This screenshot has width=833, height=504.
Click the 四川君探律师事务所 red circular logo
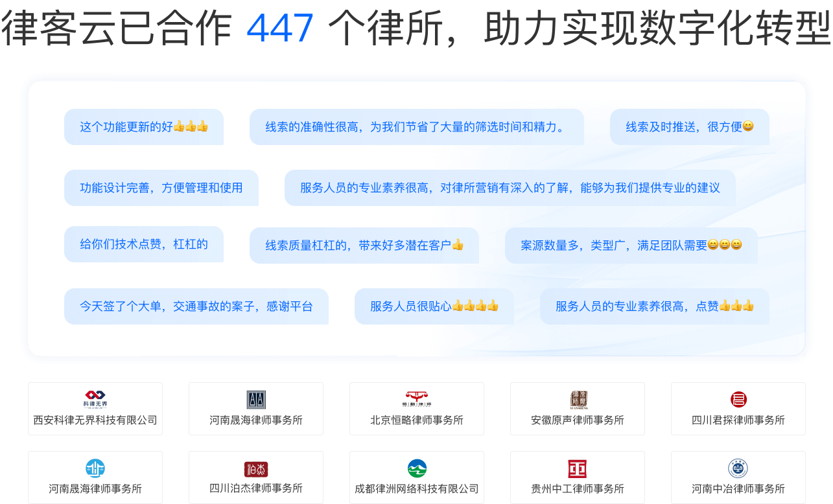(x=738, y=400)
